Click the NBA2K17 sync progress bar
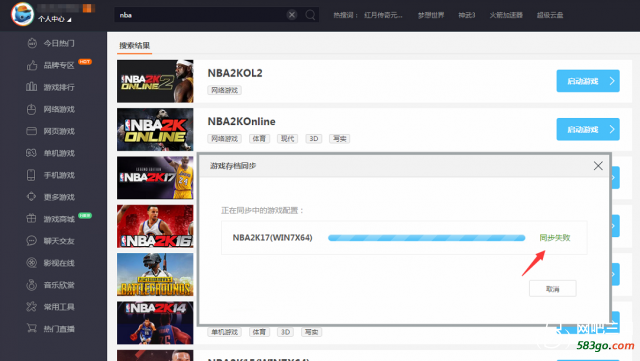 click(427, 238)
